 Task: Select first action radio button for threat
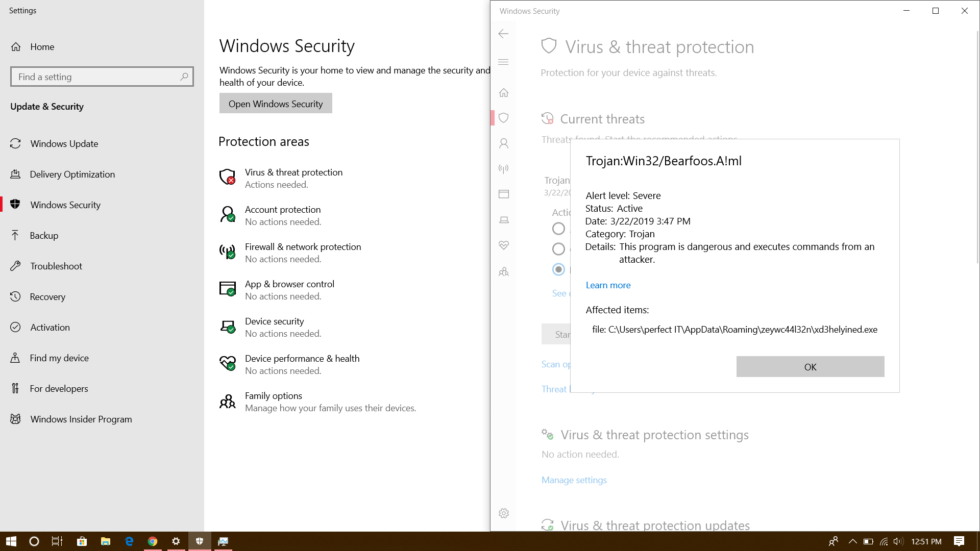[558, 229]
